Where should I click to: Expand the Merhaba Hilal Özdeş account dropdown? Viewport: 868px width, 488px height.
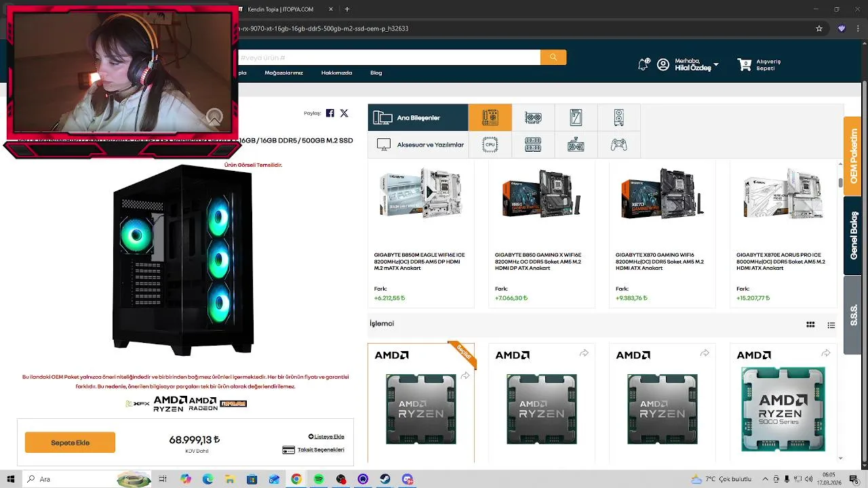(716, 65)
